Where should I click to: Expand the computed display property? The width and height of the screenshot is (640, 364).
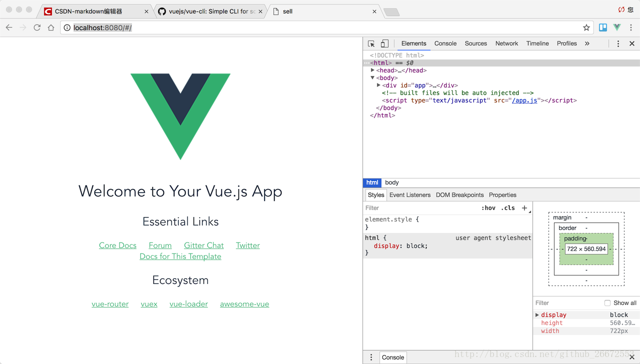pyautogui.click(x=537, y=315)
